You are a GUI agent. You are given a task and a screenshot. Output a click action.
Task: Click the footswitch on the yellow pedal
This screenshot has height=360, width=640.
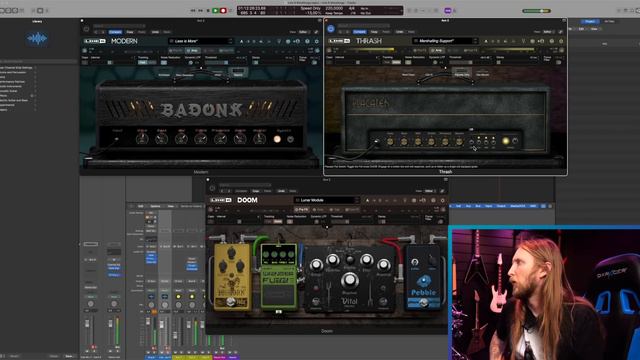tap(231, 302)
